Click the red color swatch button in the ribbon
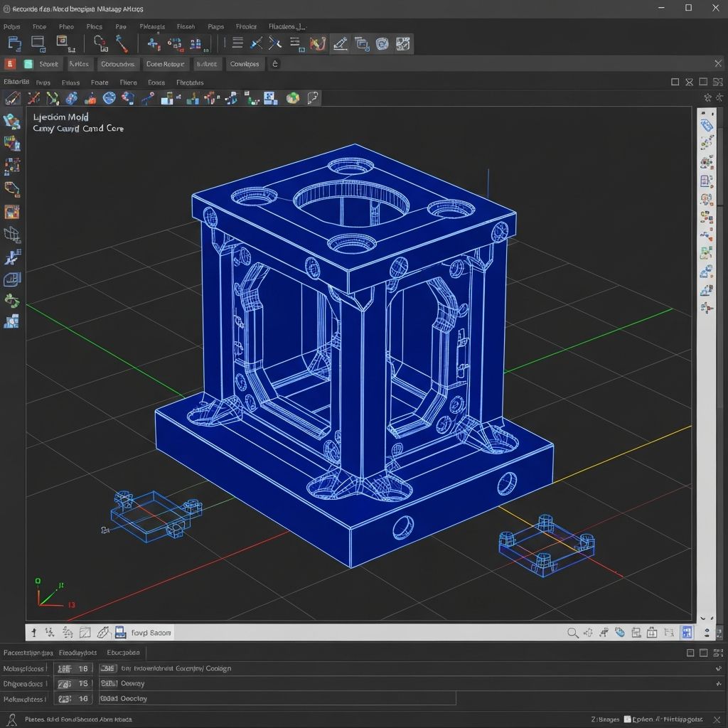The image size is (728, 728). point(10,64)
